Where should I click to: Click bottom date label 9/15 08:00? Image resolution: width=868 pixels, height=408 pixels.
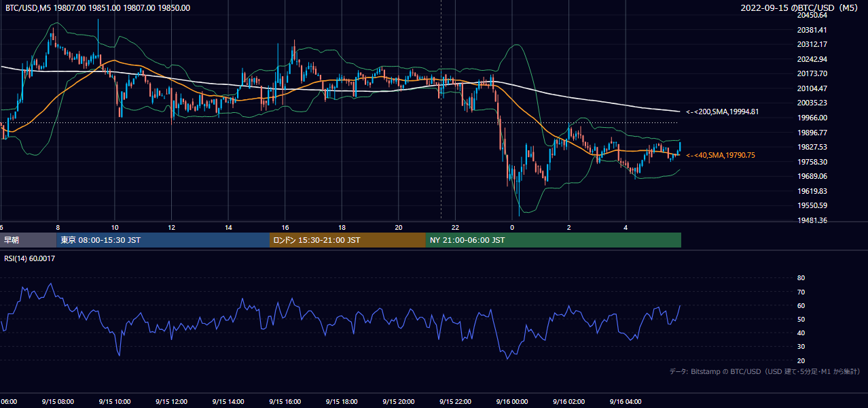pos(58,401)
